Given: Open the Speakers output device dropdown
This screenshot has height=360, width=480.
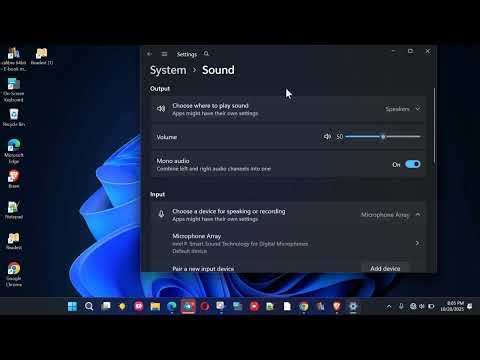Looking at the screenshot, I should pos(403,109).
